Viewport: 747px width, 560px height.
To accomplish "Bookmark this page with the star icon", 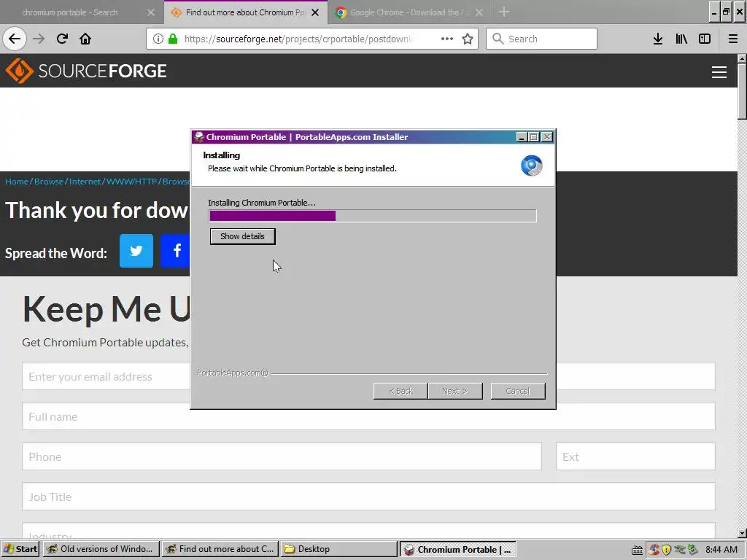I will [x=468, y=39].
